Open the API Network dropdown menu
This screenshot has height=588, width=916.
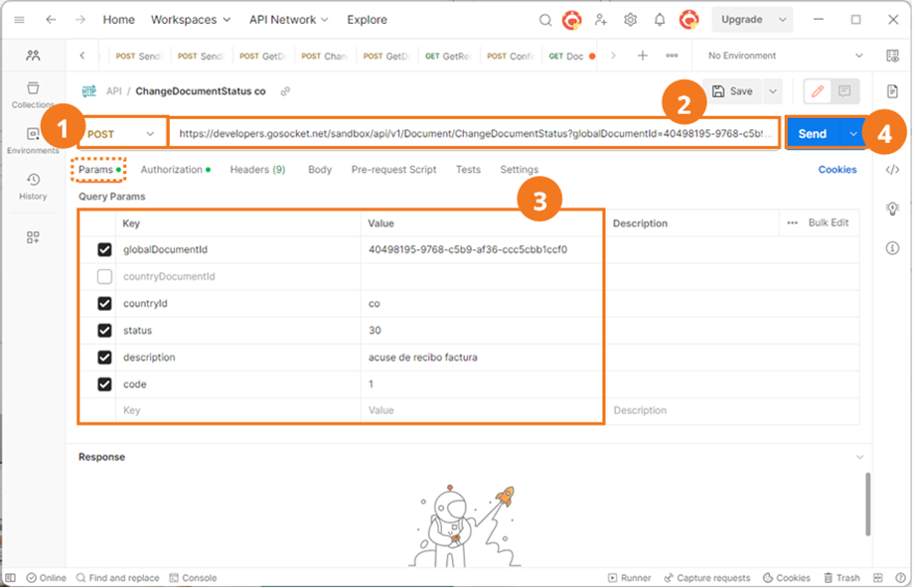(x=288, y=20)
